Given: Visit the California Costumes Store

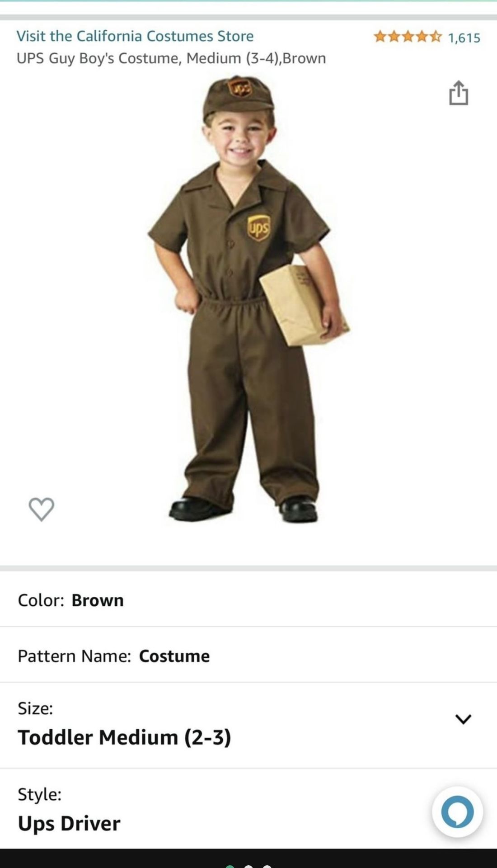Looking at the screenshot, I should point(135,36).
